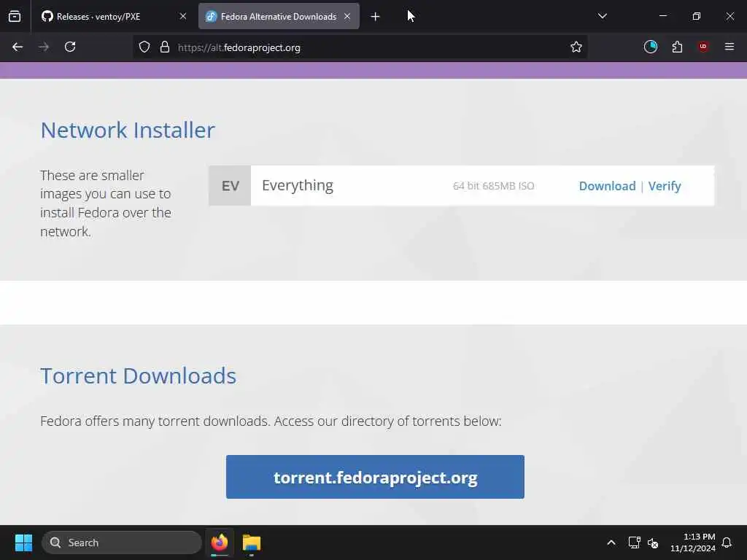Click the taskbar Search box
The image size is (747, 560).
point(122,542)
